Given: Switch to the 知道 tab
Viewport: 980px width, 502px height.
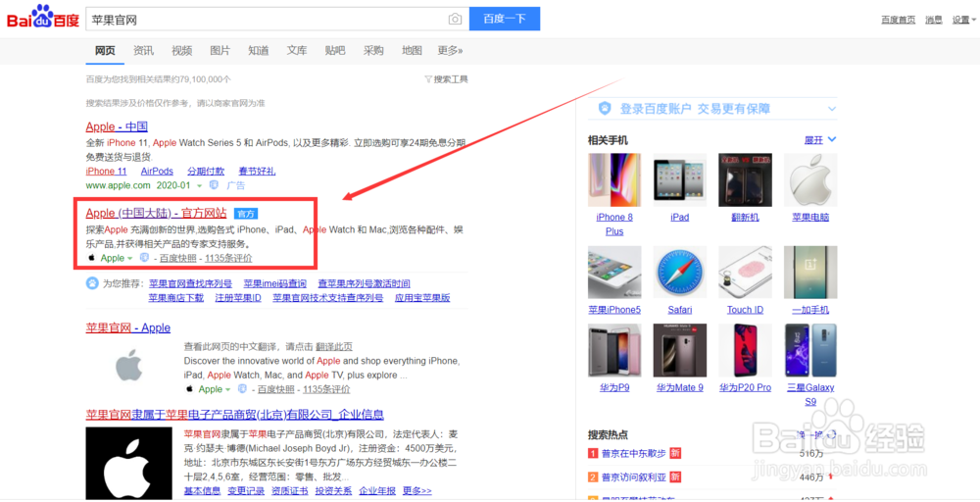Looking at the screenshot, I should [258, 51].
